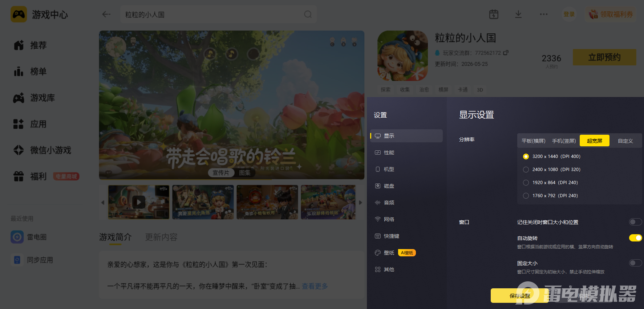This screenshot has width=644, height=309.
Task: Open 磁盘 disk settings
Action: [406, 186]
